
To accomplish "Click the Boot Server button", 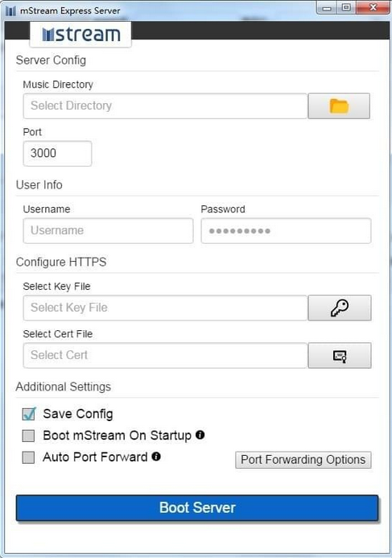I will click(x=197, y=508).
